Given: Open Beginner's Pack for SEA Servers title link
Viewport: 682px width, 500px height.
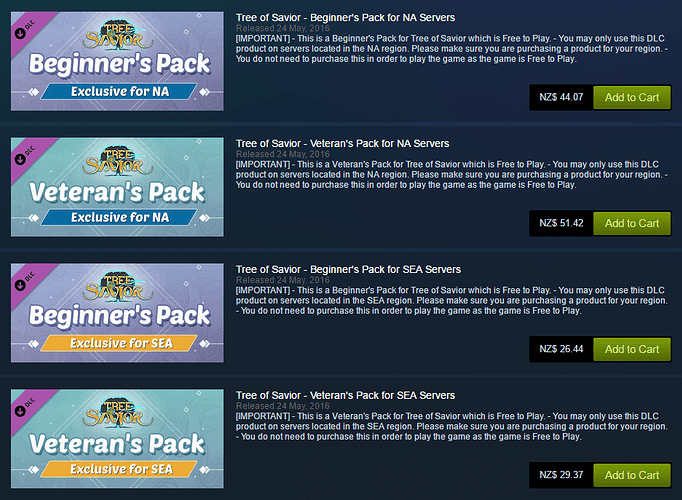Looking at the screenshot, I should tap(348, 270).
